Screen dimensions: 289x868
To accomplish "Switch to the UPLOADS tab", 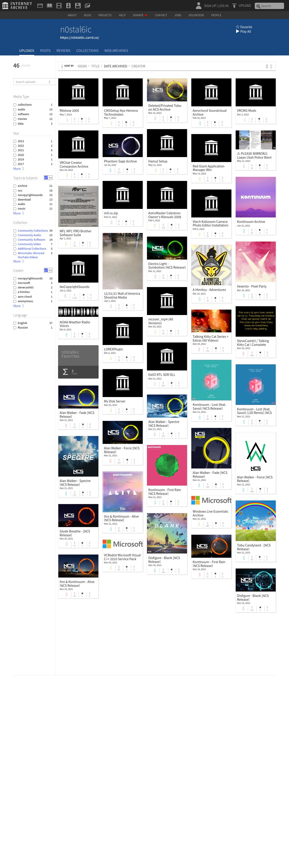I will (x=27, y=50).
